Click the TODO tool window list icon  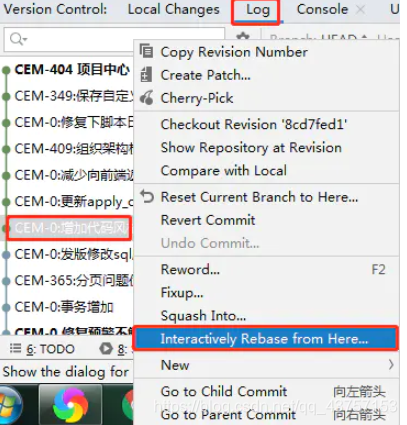click(x=15, y=348)
